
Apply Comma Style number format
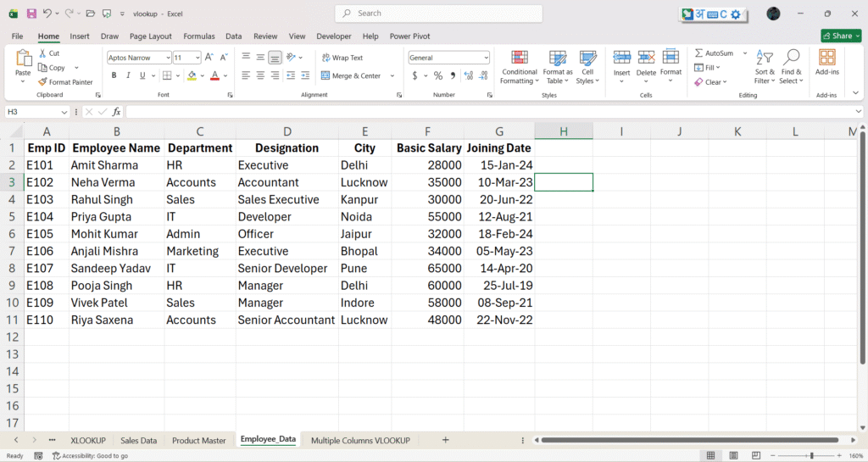pyautogui.click(x=453, y=75)
